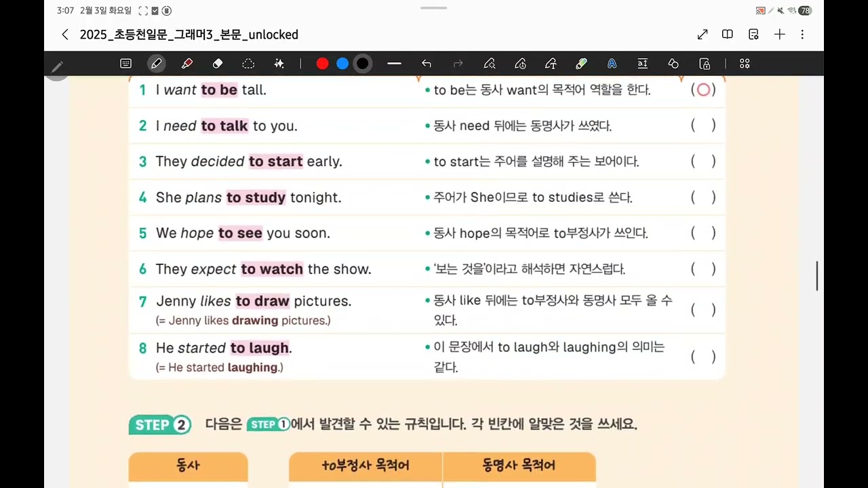Viewport: 868px width, 488px height.
Task: Select the highlighter marker tool
Action: (187, 64)
